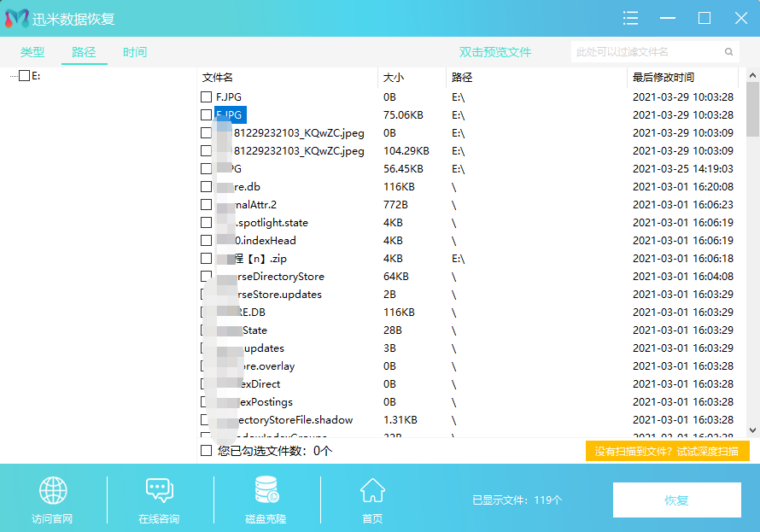This screenshot has width=760, height=532.
Task: Launch the disk clone tool icon
Action: 266,490
